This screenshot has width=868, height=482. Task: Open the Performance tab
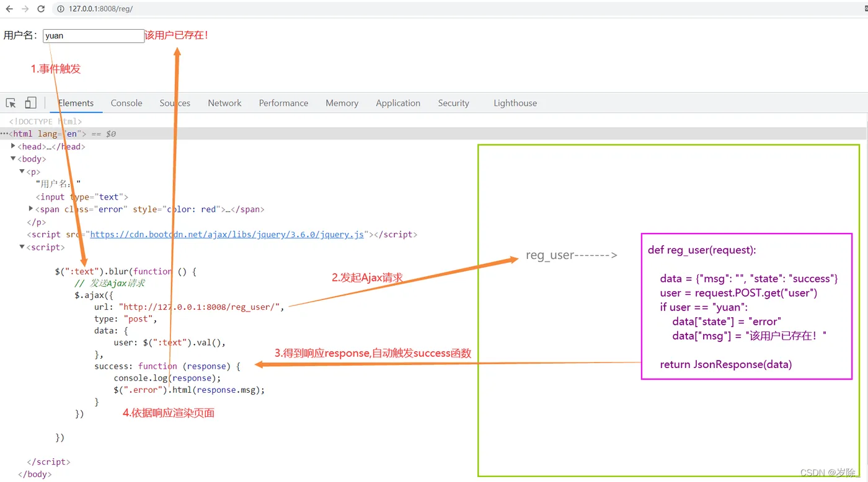coord(283,103)
